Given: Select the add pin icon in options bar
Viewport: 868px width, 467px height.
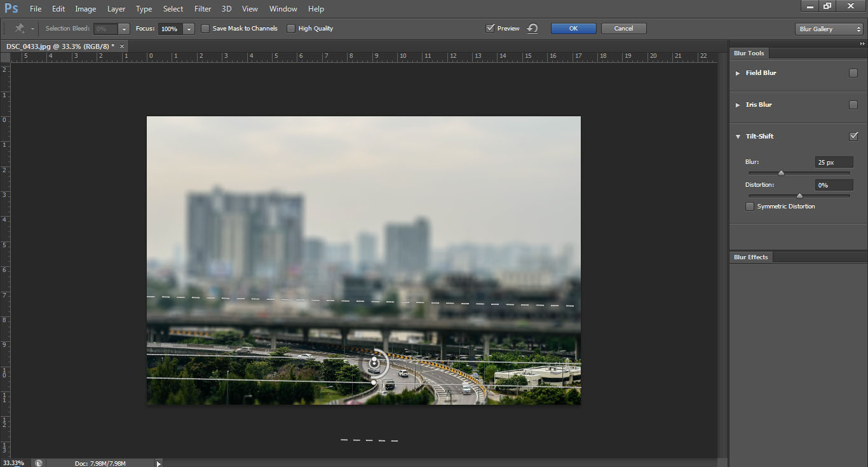Looking at the screenshot, I should point(19,28).
